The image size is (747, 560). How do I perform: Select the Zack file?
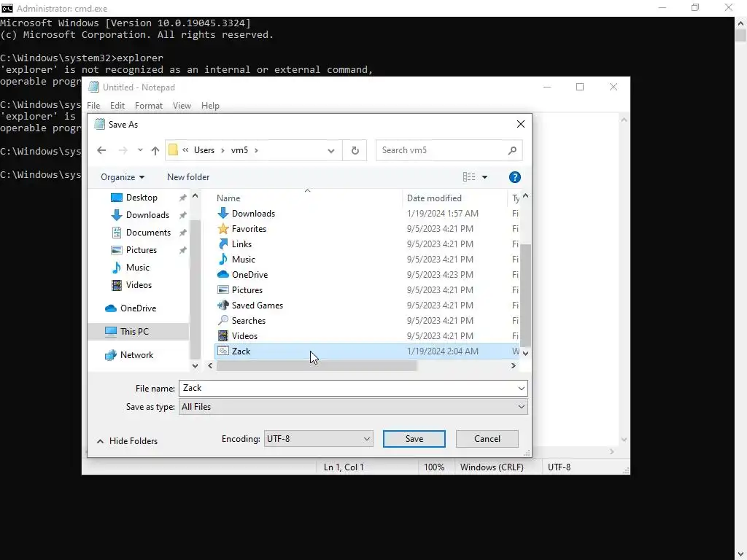367,351
